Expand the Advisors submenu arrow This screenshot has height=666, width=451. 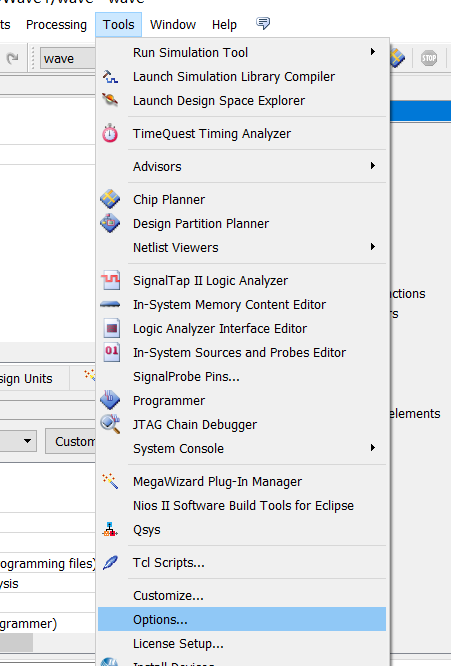372,166
